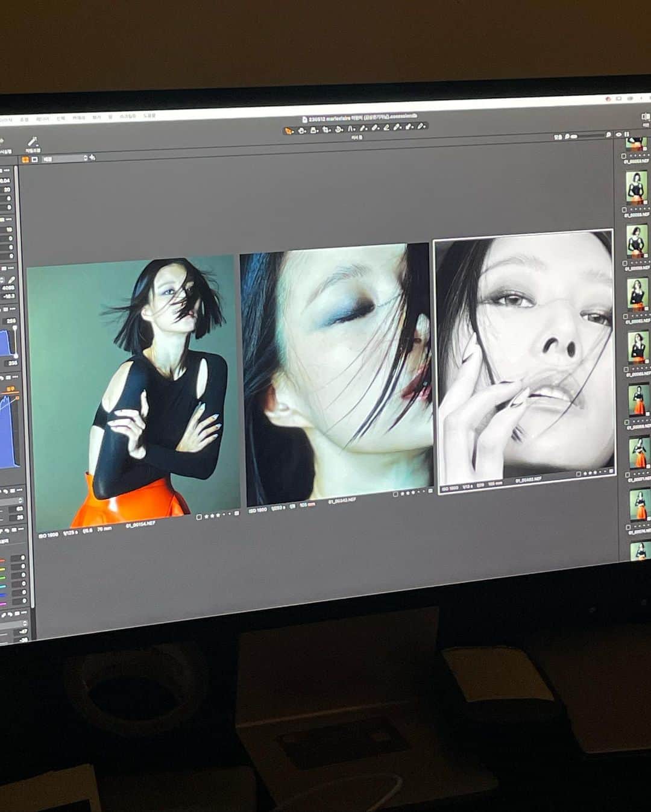Toggle color tag box on 01_00154.NEF

[199, 517]
